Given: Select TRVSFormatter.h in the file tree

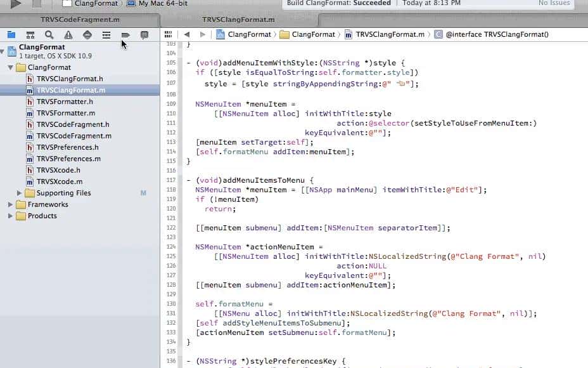Looking at the screenshot, I should click(65, 102).
